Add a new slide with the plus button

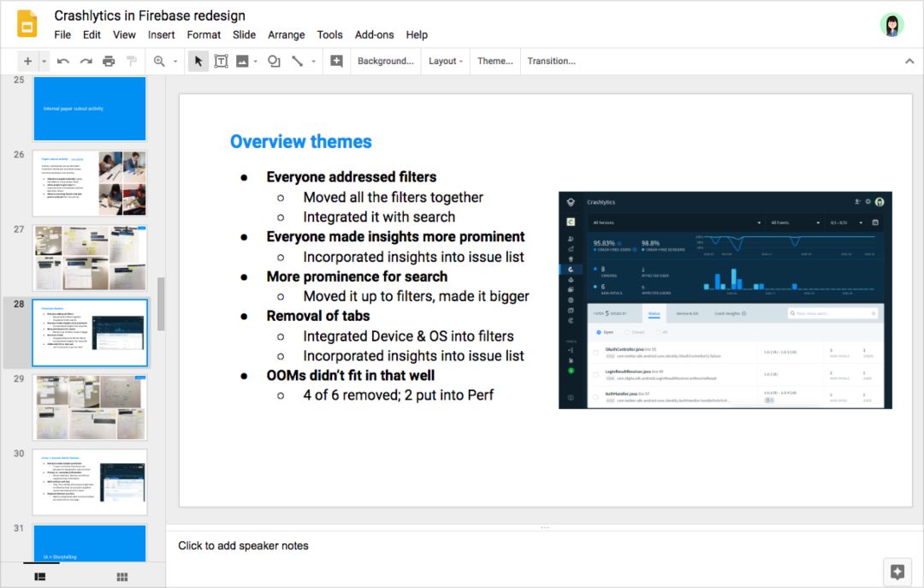pos(27,61)
